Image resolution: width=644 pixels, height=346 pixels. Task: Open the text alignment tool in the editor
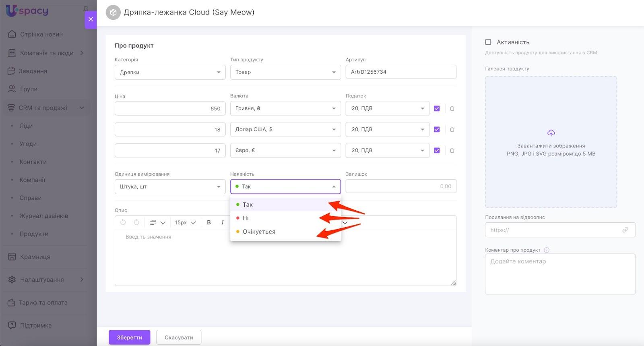click(x=157, y=222)
